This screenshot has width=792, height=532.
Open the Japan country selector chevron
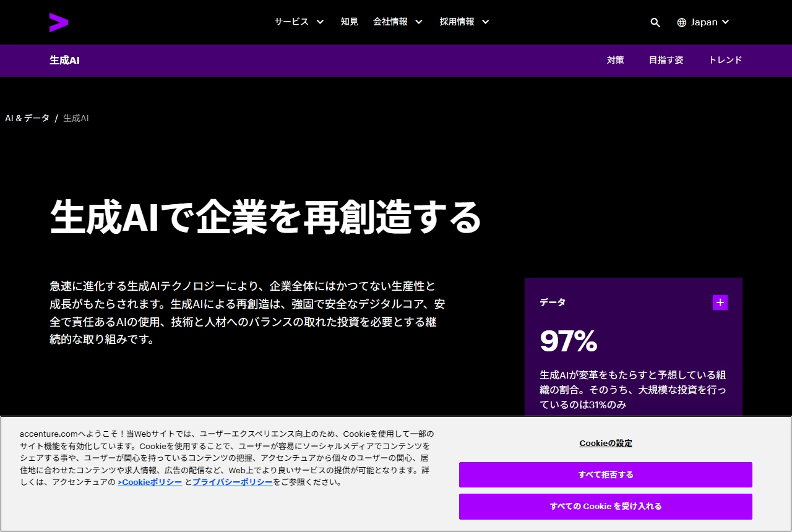(726, 22)
